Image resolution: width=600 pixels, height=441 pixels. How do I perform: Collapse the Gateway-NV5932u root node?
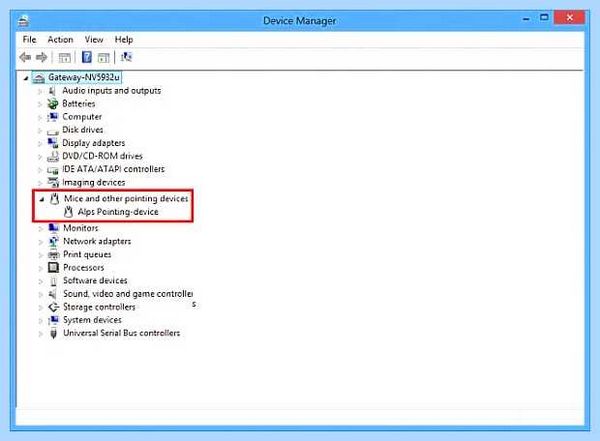26,78
